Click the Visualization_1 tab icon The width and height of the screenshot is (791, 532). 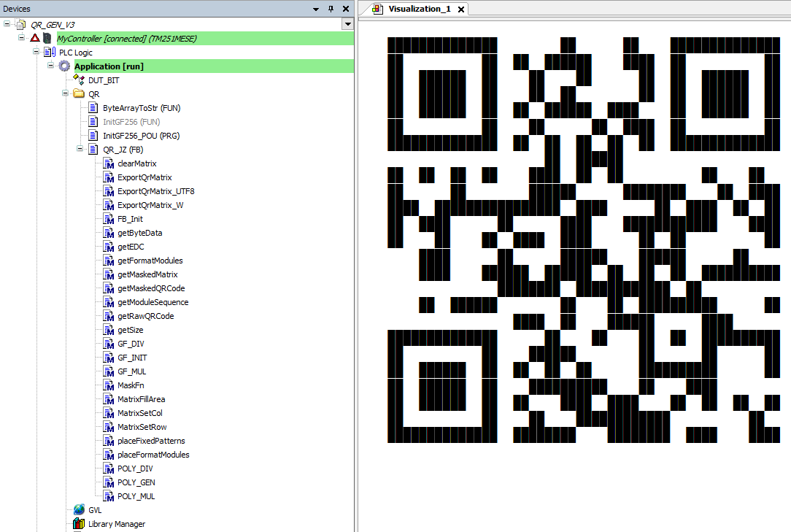pos(377,9)
